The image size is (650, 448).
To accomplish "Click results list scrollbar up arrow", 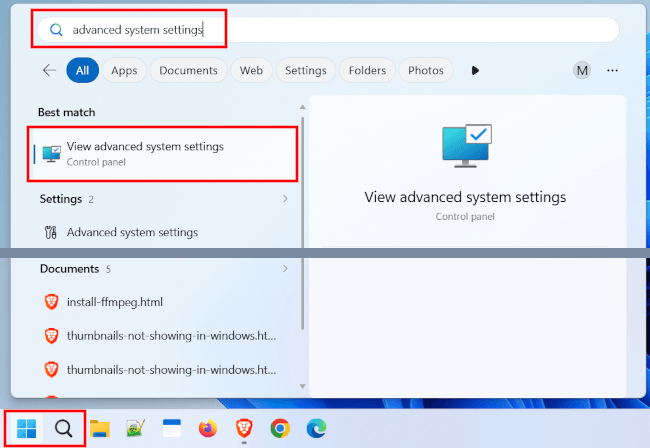I will point(303,107).
